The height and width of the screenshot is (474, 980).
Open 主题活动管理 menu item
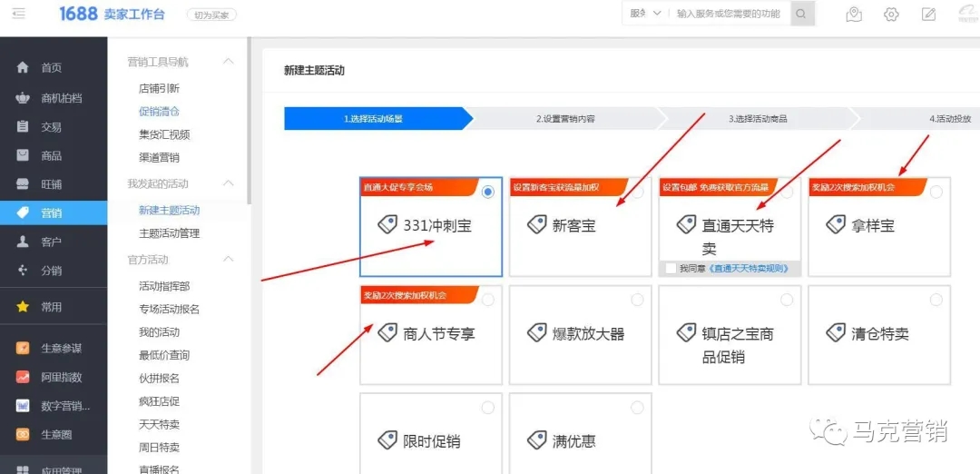(169, 233)
